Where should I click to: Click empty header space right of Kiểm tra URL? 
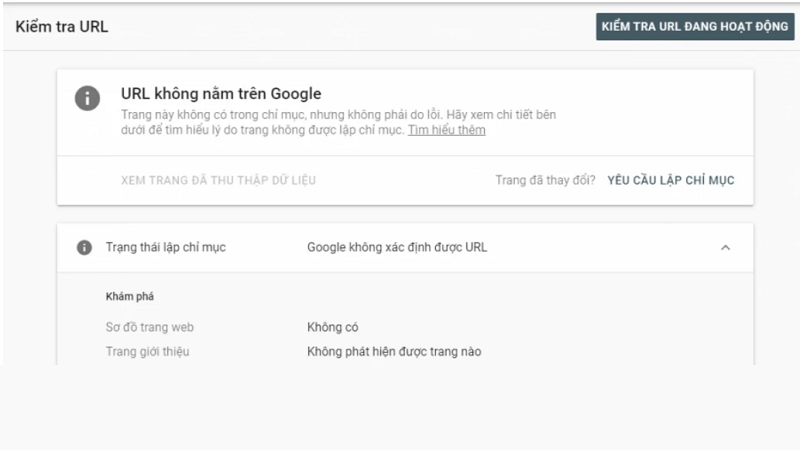tap(350, 27)
